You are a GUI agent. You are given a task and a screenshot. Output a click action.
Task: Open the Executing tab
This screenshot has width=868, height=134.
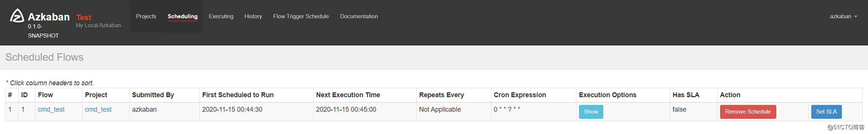coord(221,16)
